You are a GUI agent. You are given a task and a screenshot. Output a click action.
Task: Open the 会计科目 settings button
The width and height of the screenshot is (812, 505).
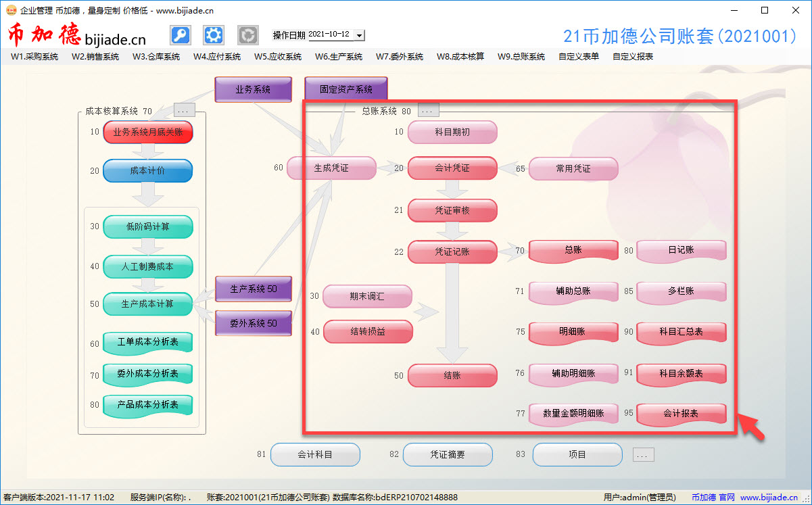coord(315,455)
